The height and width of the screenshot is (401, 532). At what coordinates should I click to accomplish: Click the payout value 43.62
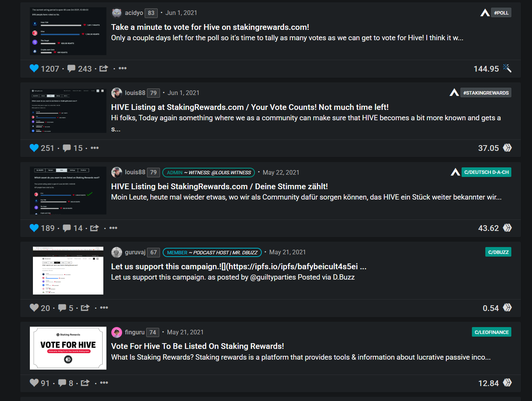[488, 228]
